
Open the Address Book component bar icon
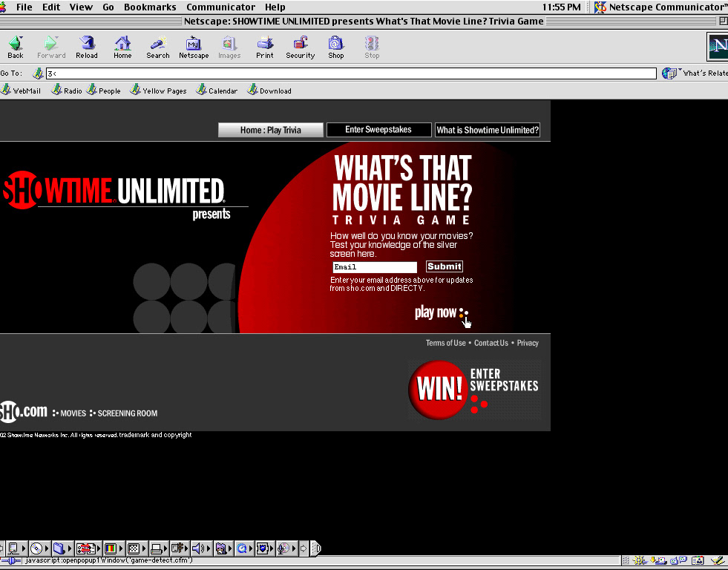[x=698, y=560]
